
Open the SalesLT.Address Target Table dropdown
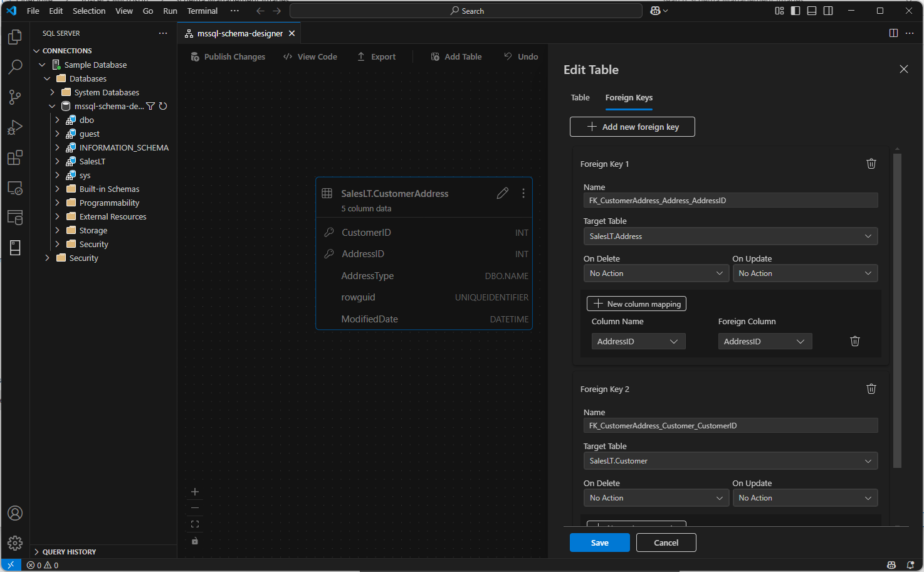coord(730,236)
